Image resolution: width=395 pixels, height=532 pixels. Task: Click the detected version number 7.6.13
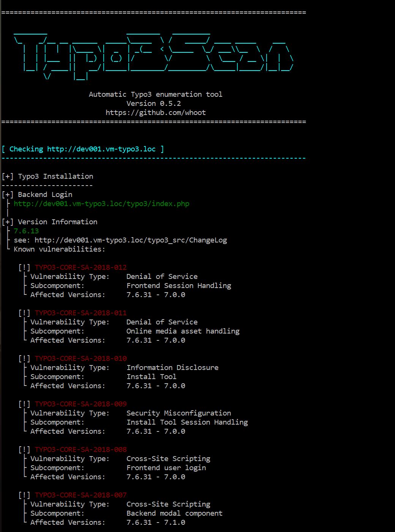[26, 231]
